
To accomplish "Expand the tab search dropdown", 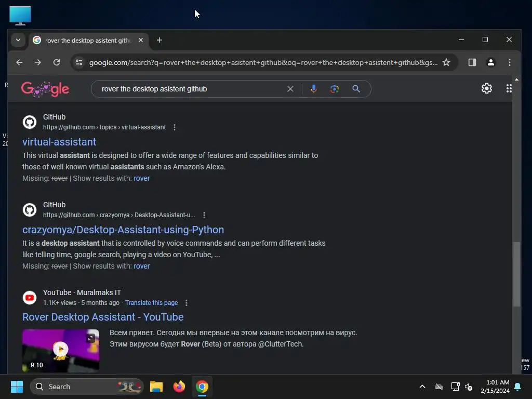I will click(x=18, y=40).
